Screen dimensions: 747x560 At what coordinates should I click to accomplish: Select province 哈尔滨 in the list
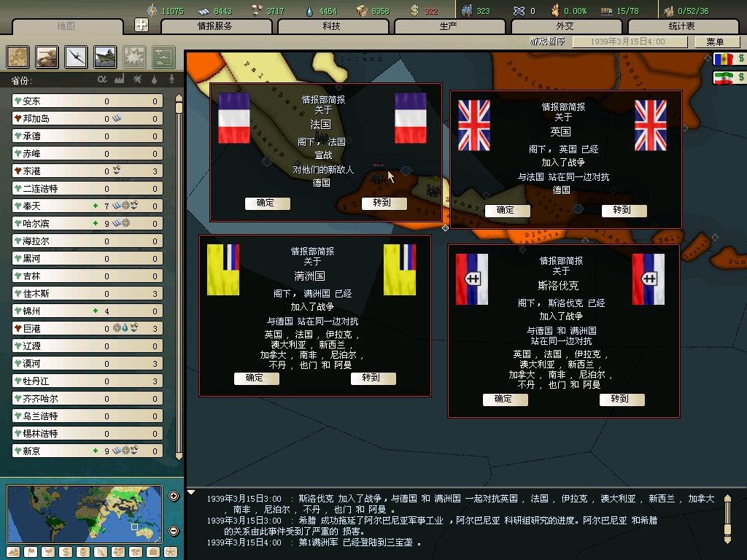click(x=88, y=223)
